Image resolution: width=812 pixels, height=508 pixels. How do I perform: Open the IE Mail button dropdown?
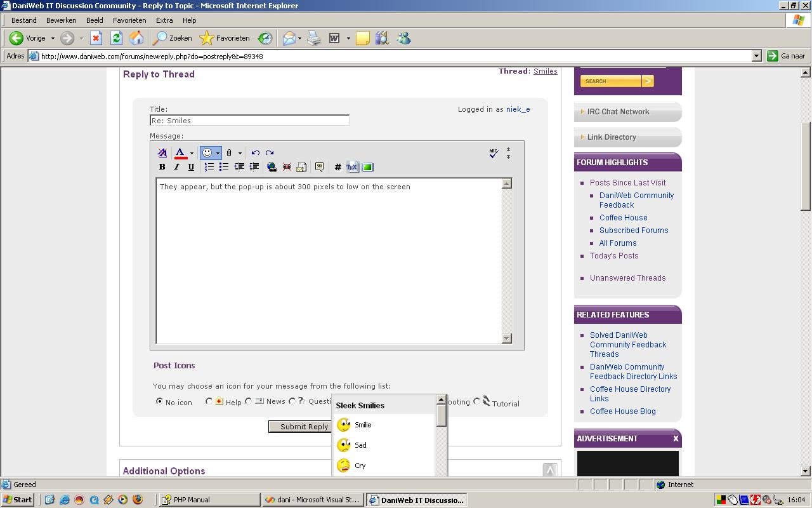coord(299,38)
